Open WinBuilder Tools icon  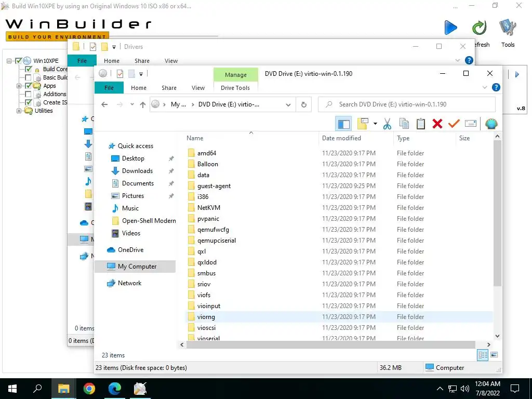508,28
